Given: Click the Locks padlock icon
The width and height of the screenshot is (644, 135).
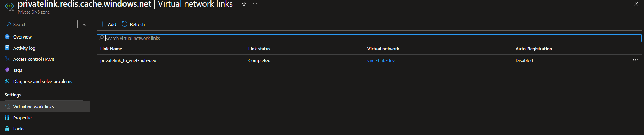Looking at the screenshot, I should coord(7,129).
